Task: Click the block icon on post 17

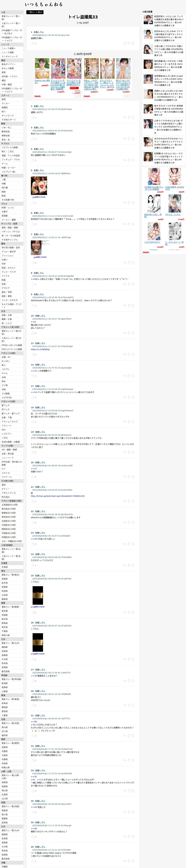Action: point(133,397)
